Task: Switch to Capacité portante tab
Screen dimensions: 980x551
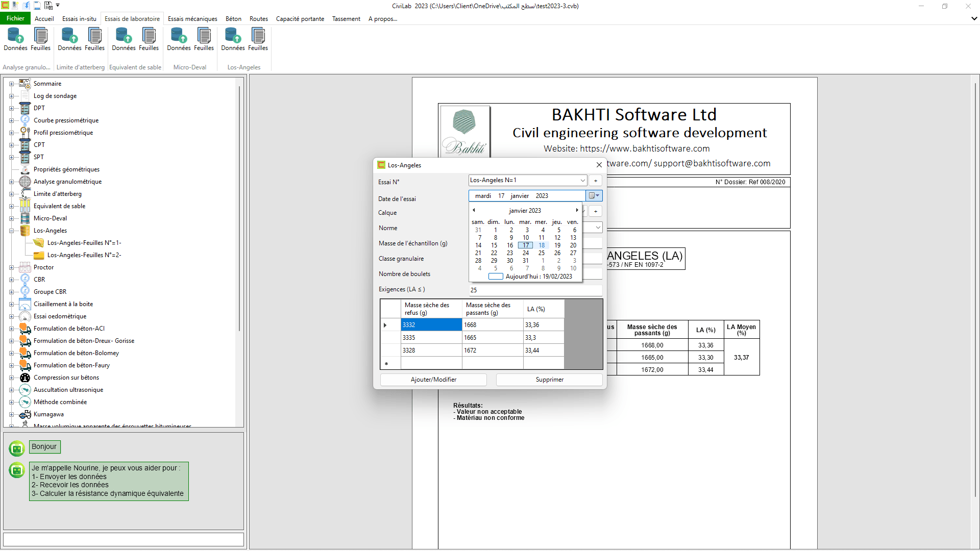Action: click(x=300, y=19)
